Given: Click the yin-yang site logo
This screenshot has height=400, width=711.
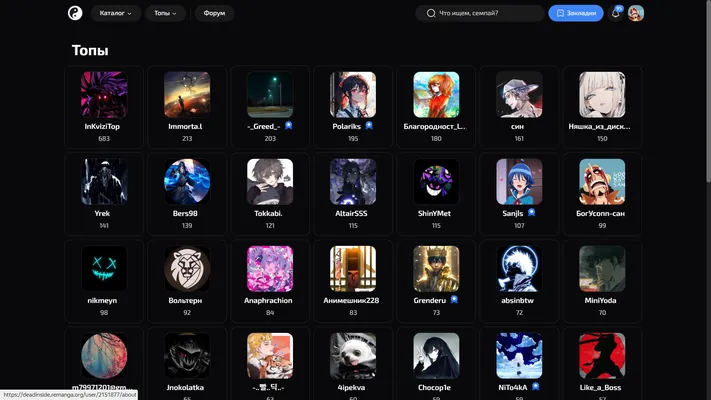Looking at the screenshot, I should (75, 13).
